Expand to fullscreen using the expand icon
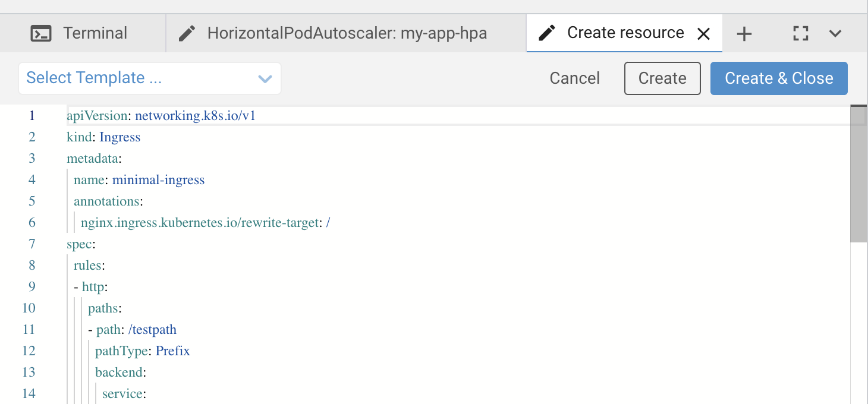868x404 pixels. pos(800,34)
